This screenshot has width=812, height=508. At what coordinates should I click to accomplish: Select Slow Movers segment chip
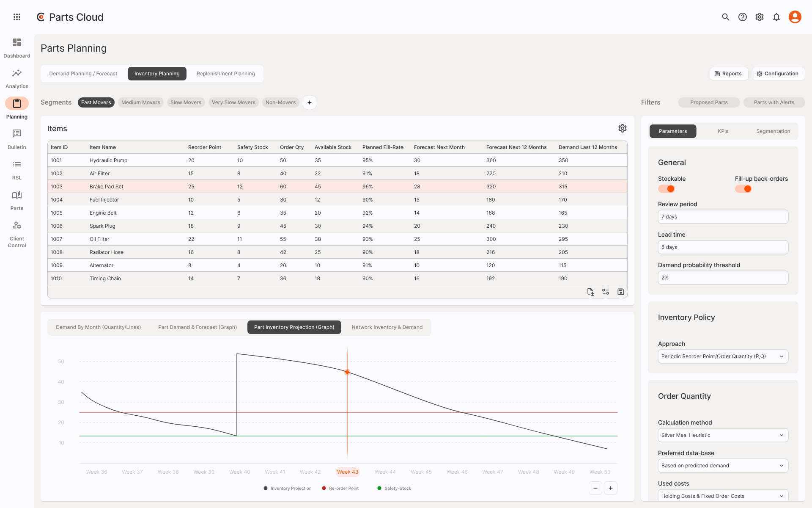coord(186,102)
